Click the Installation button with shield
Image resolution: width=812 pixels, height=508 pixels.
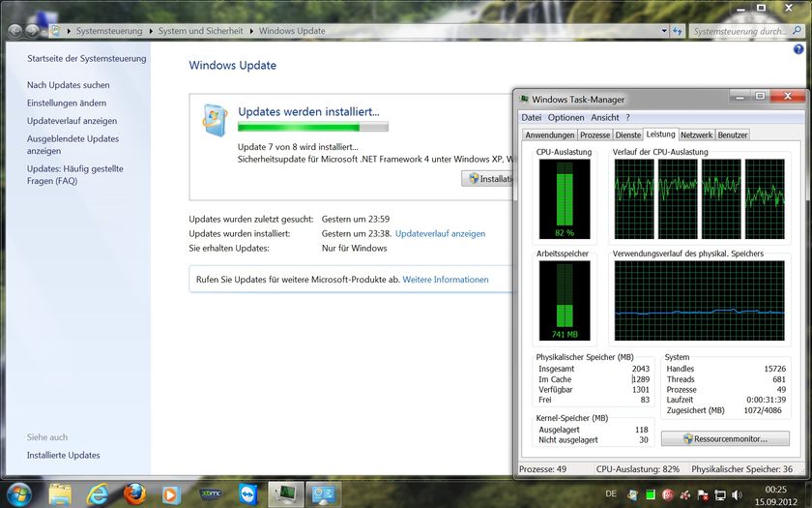[x=488, y=179]
